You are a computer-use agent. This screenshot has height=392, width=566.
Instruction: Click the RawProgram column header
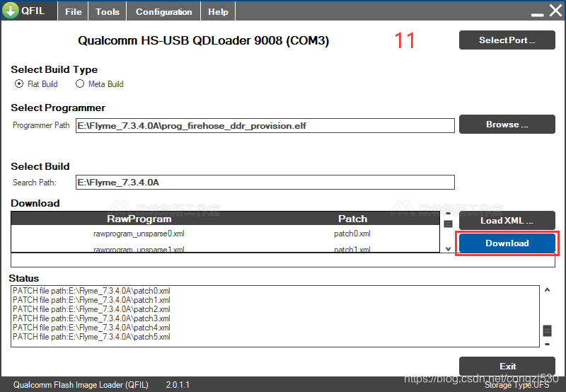pos(139,219)
